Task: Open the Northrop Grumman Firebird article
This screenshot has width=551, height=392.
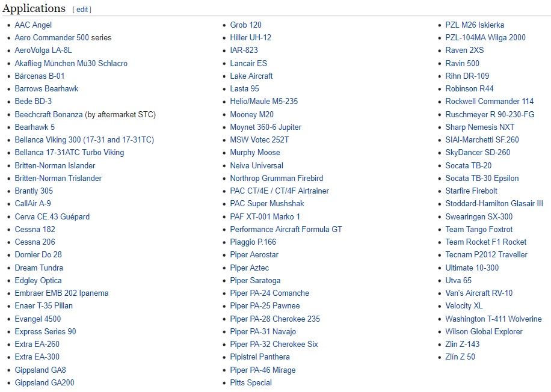Action: click(276, 178)
